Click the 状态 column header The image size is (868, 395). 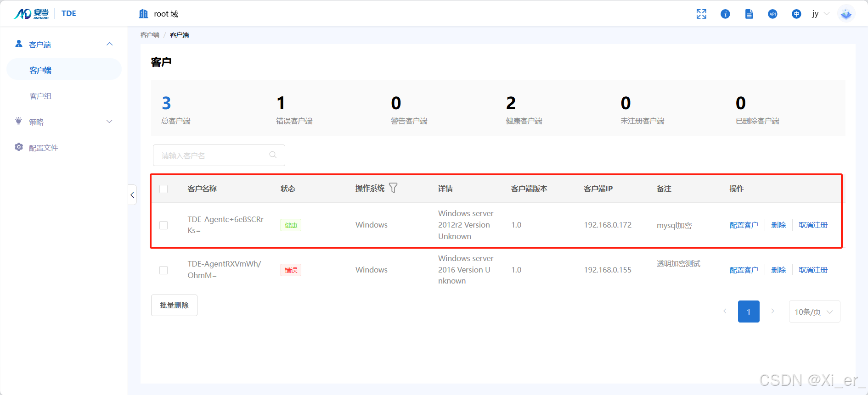288,189
